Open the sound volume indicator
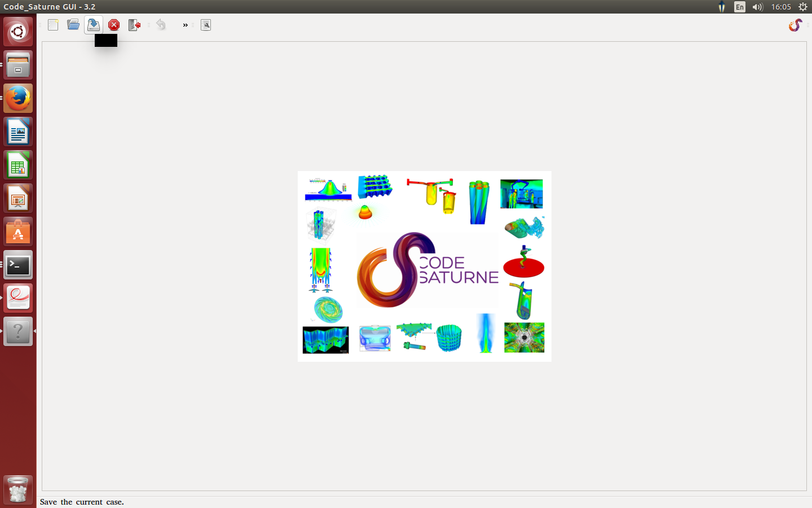The width and height of the screenshot is (812, 508). [757, 7]
